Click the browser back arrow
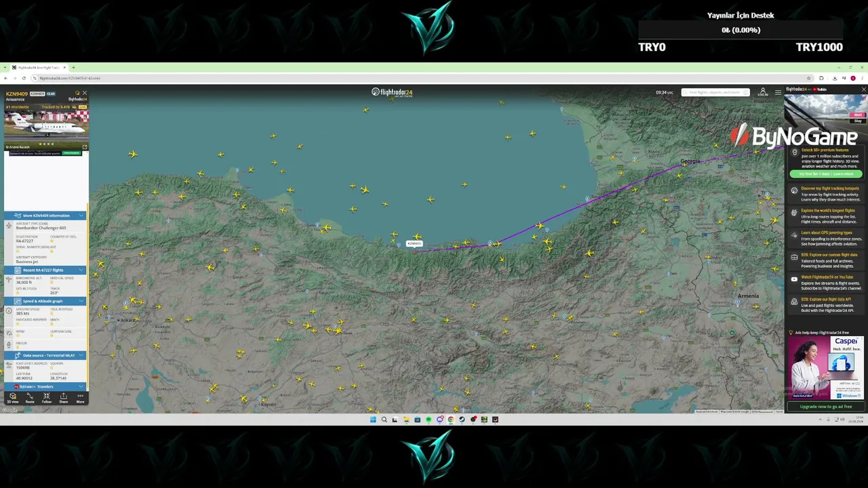 point(6,78)
